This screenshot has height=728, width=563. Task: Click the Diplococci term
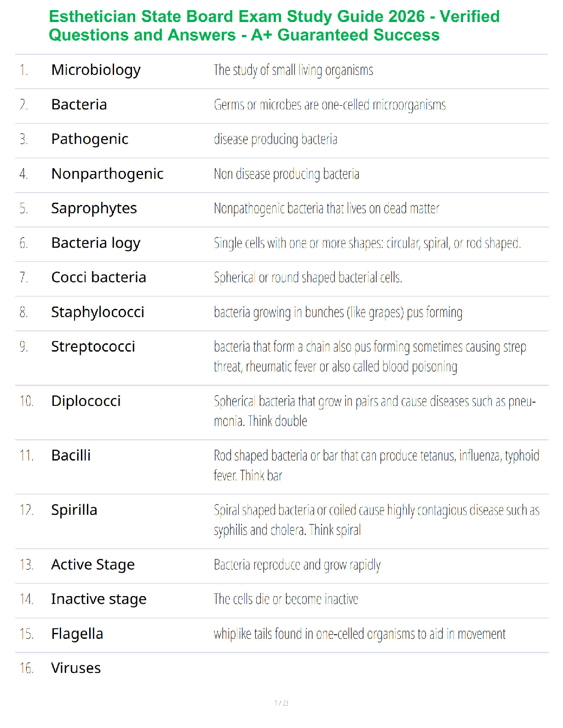tap(86, 401)
